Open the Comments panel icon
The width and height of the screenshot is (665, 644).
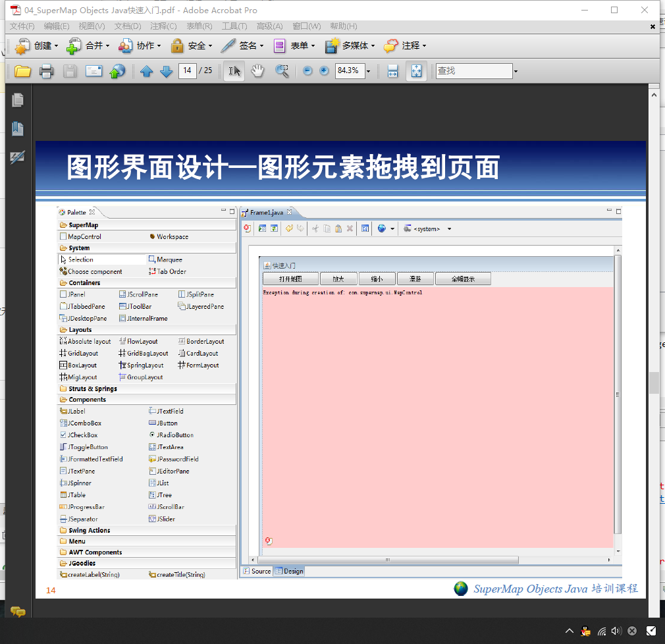(x=18, y=611)
